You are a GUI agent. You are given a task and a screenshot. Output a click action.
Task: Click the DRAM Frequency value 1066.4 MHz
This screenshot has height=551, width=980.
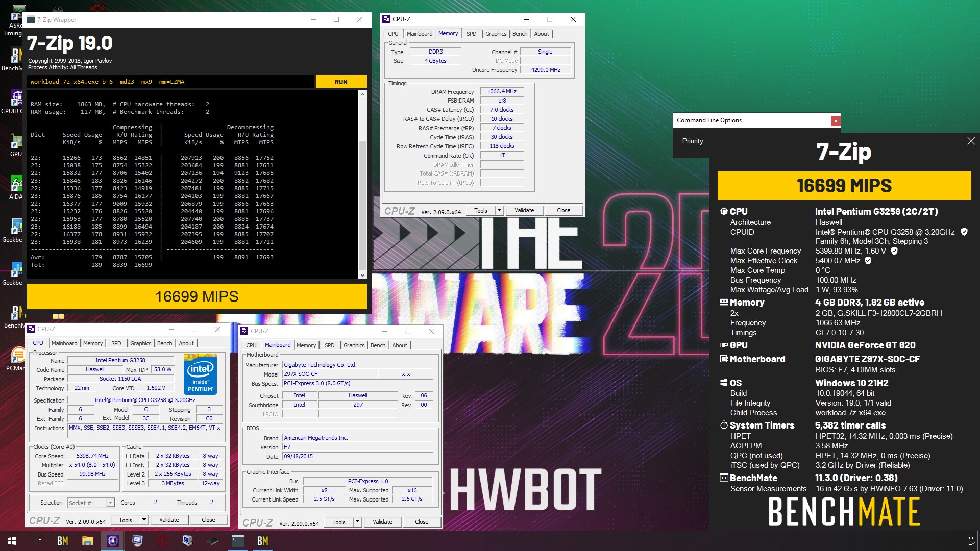tap(502, 92)
